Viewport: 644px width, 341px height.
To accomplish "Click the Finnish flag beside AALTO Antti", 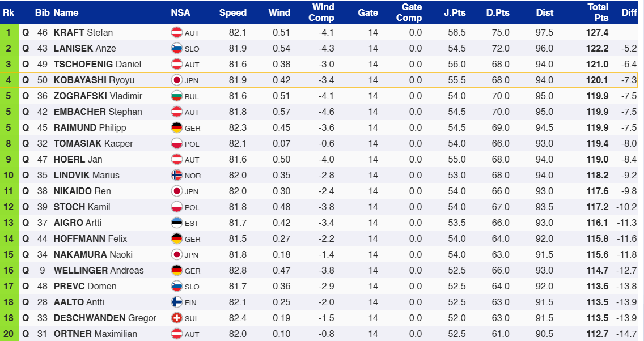I will coord(176,302).
